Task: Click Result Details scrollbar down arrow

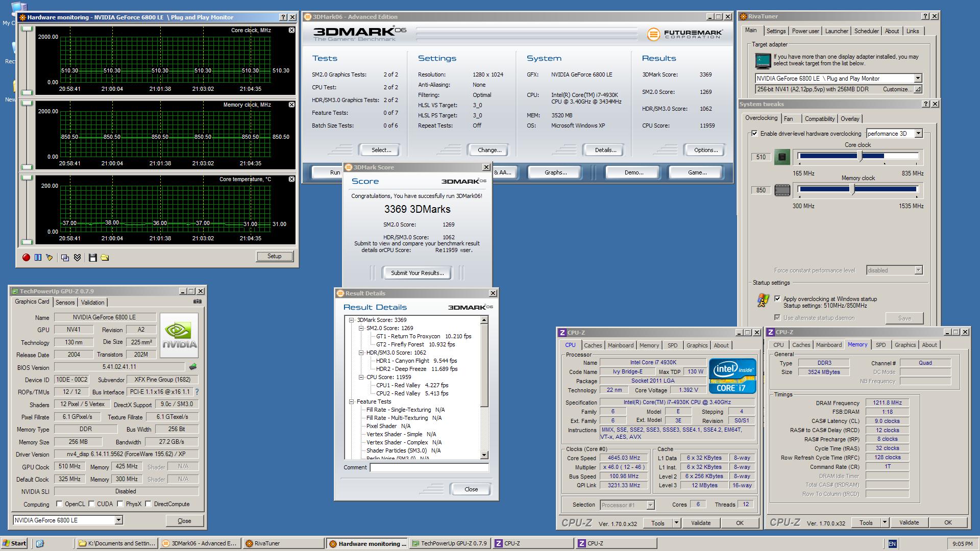Action: [484, 455]
